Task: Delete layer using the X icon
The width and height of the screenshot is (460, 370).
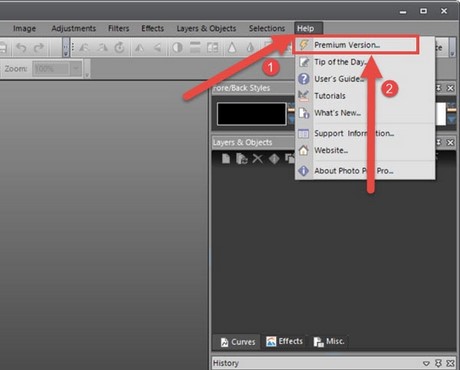Action: [257, 159]
